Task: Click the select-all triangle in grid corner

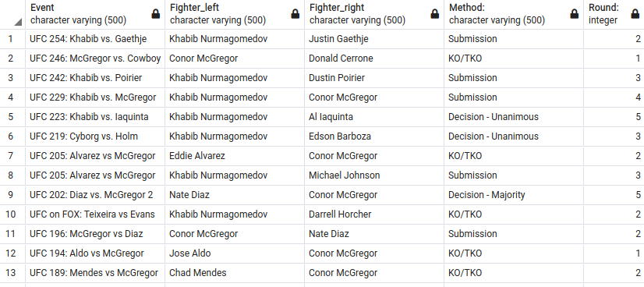Action: point(18,22)
